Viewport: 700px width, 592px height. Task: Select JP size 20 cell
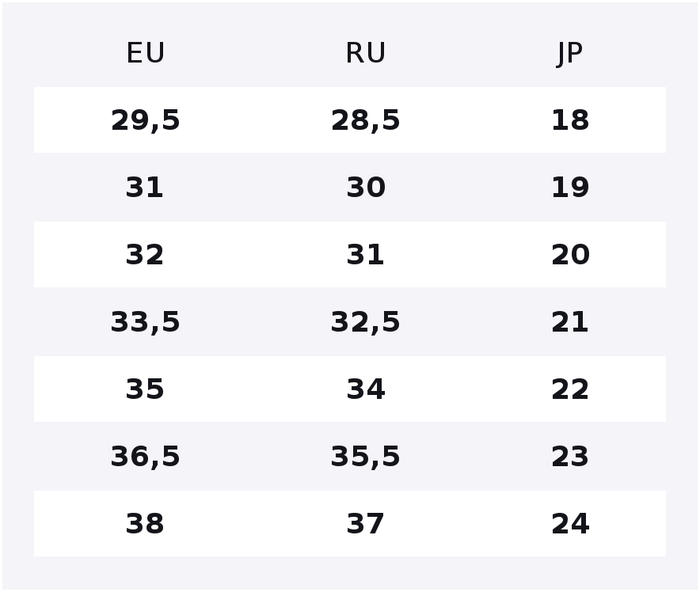[571, 255]
